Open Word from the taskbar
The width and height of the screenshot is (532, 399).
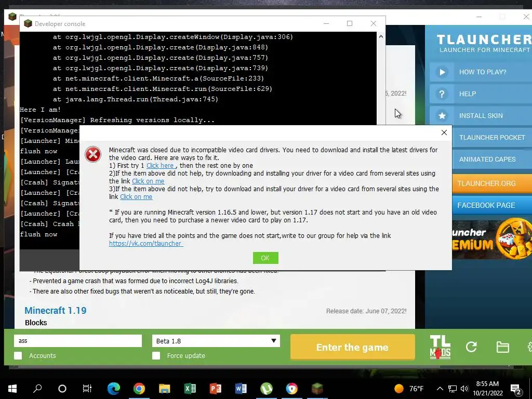[241, 389]
